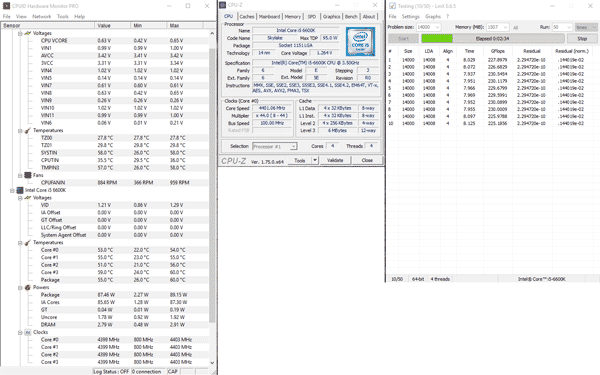The width and height of the screenshot is (600, 375).
Task: Switch to the SPD tab in CPU-Z
Action: coord(312,16)
